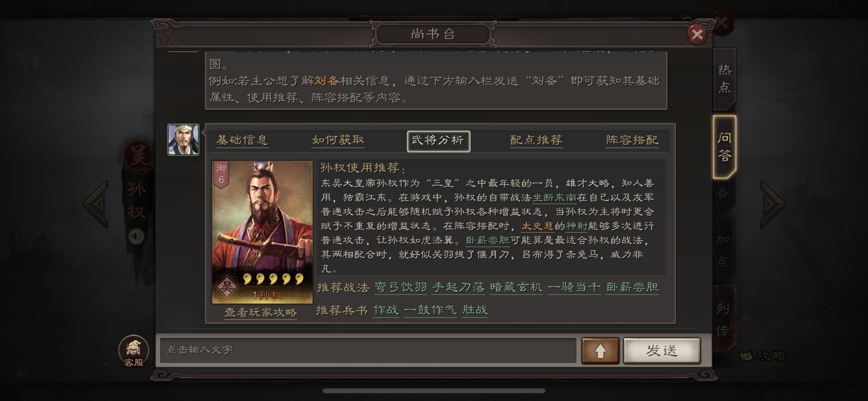
Task: Open the 配点推荐 tab
Action: [536, 140]
